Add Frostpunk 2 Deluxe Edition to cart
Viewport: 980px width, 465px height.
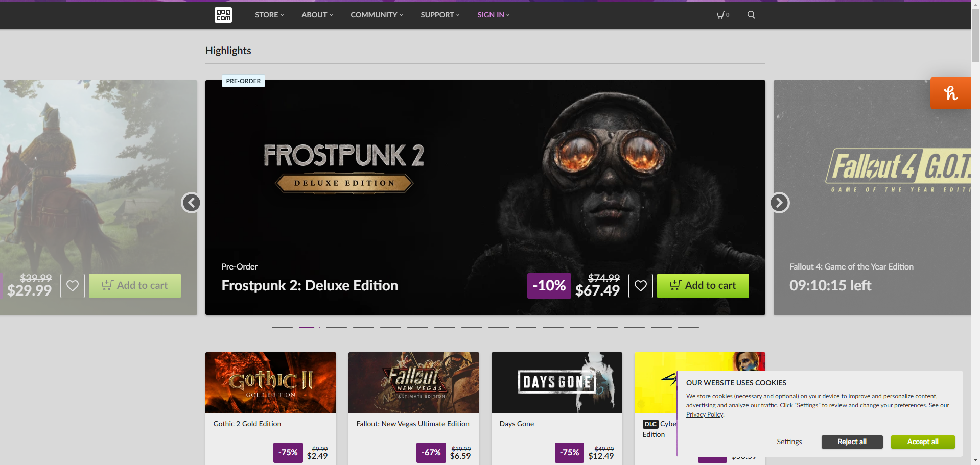click(703, 286)
